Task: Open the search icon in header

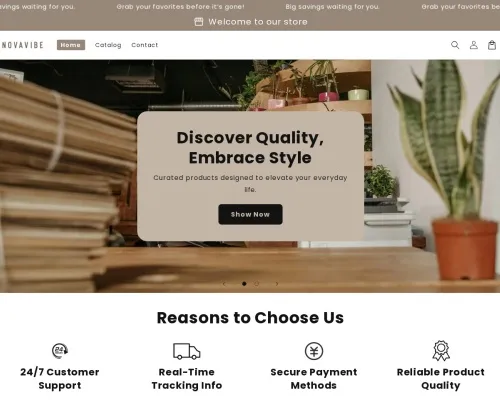Action: pos(455,45)
